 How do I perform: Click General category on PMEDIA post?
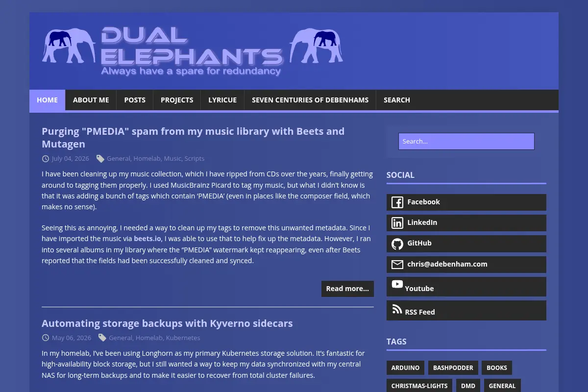118,159
